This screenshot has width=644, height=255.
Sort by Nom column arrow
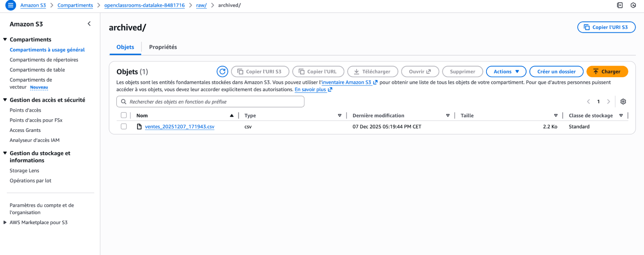tap(232, 115)
